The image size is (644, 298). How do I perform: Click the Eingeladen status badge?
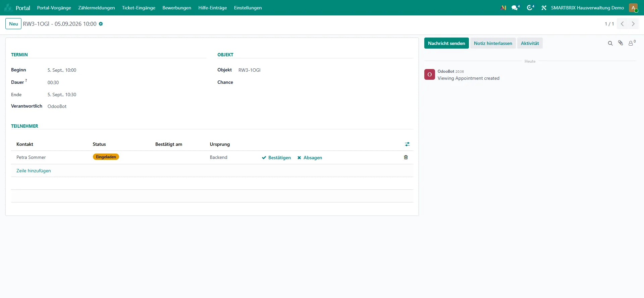[x=106, y=157]
